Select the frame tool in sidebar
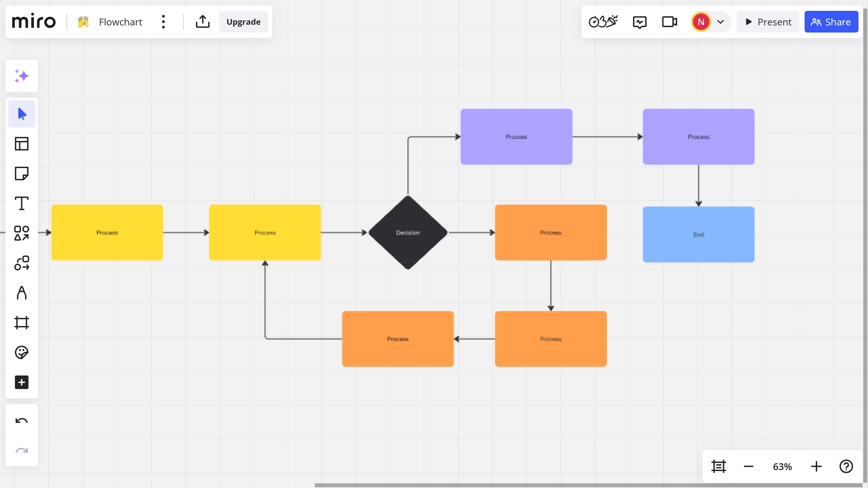 coord(22,323)
